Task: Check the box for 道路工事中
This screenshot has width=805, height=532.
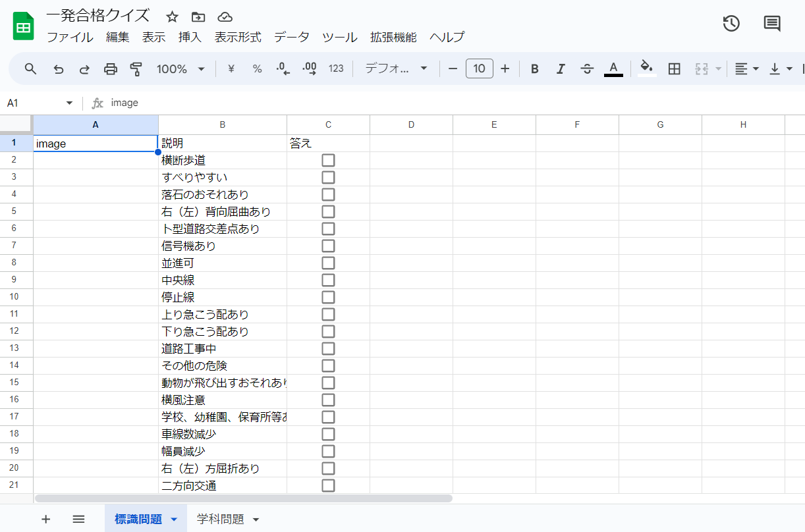Action: (x=328, y=348)
